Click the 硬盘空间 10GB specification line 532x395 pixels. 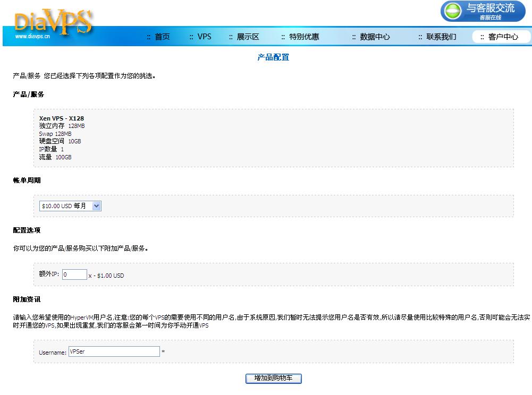click(60, 141)
